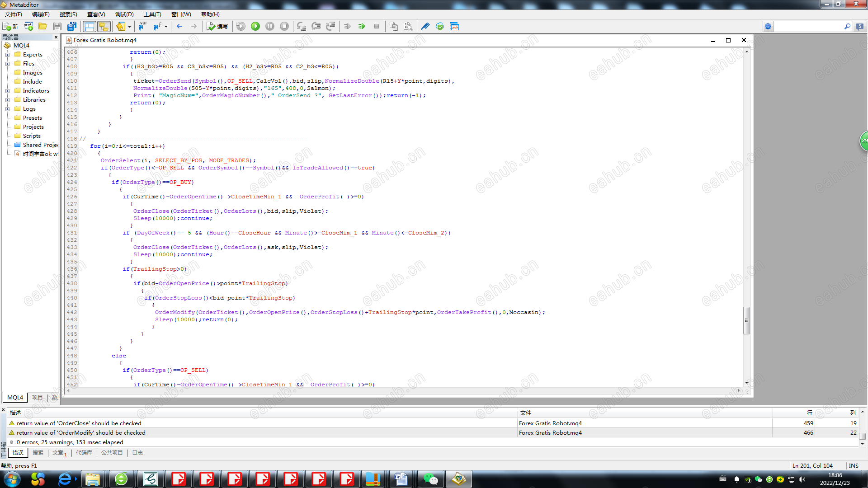868x488 pixels.
Task: Click Save All files icon
Action: click(71, 26)
